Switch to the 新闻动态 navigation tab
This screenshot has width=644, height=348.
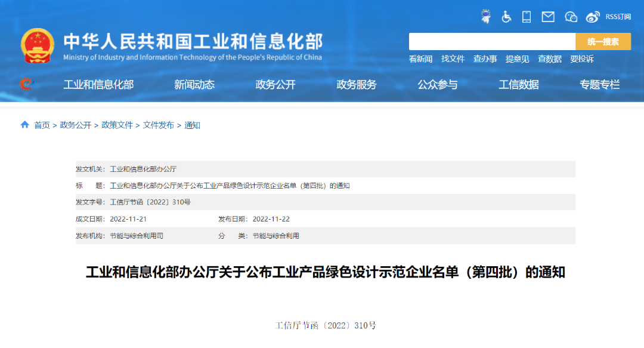pos(194,84)
